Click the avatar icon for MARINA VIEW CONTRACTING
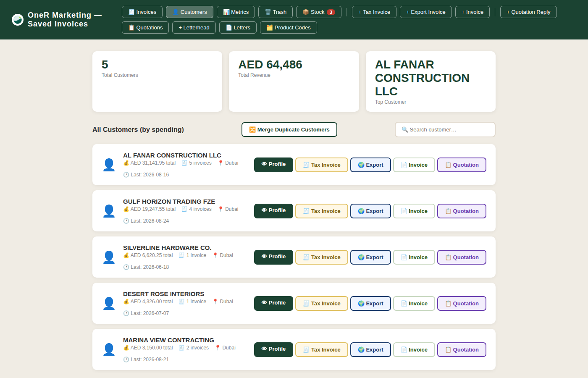This screenshot has width=588, height=378. (109, 349)
